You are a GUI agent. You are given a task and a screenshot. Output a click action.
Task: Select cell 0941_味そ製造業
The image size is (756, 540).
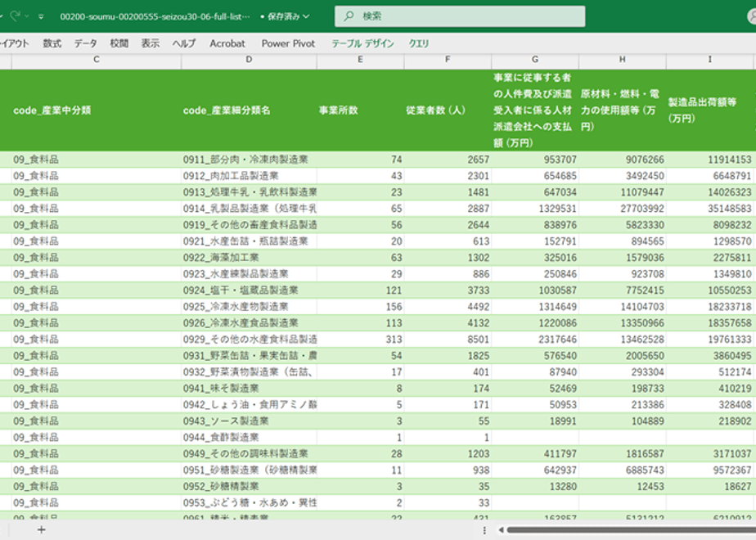point(249,388)
